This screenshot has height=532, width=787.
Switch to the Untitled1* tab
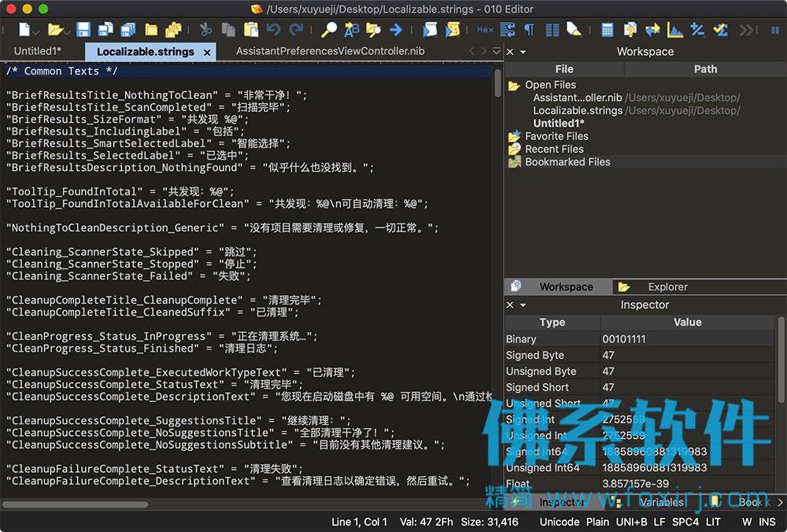tap(38, 51)
